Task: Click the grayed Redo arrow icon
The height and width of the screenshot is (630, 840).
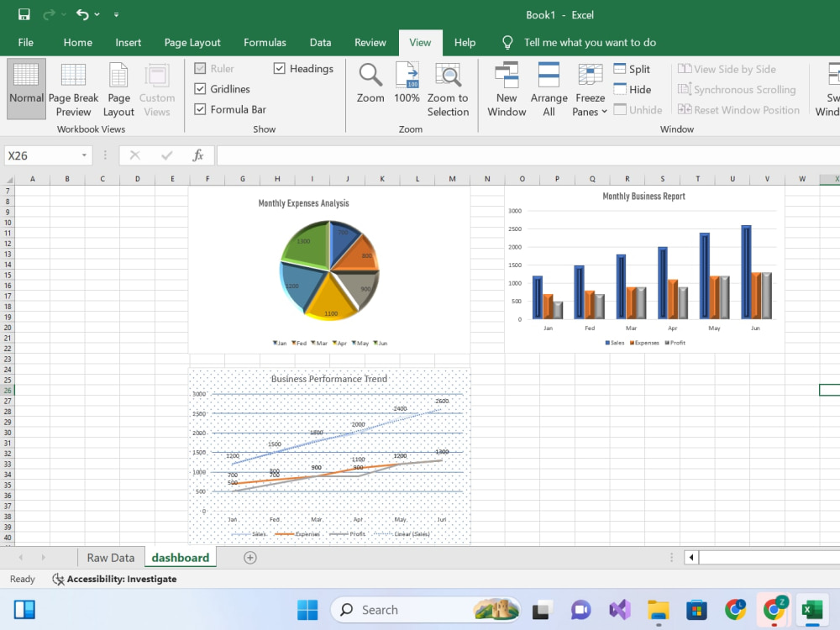Action: tap(49, 14)
